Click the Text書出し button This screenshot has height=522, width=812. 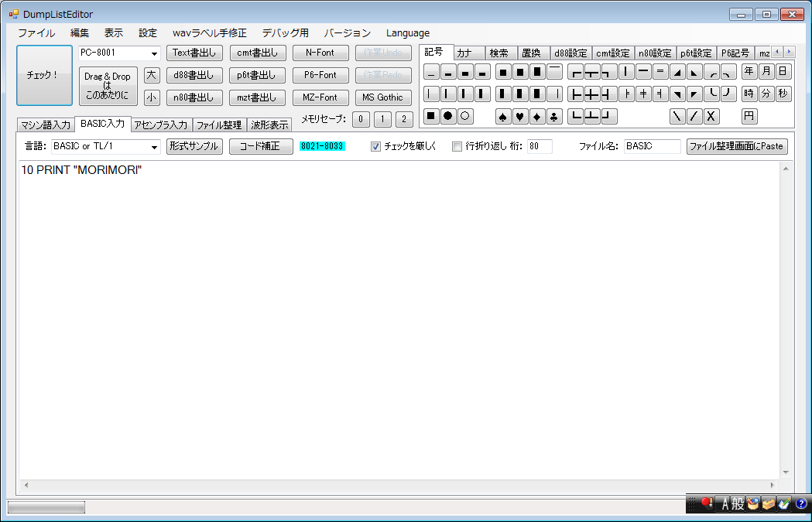(194, 53)
